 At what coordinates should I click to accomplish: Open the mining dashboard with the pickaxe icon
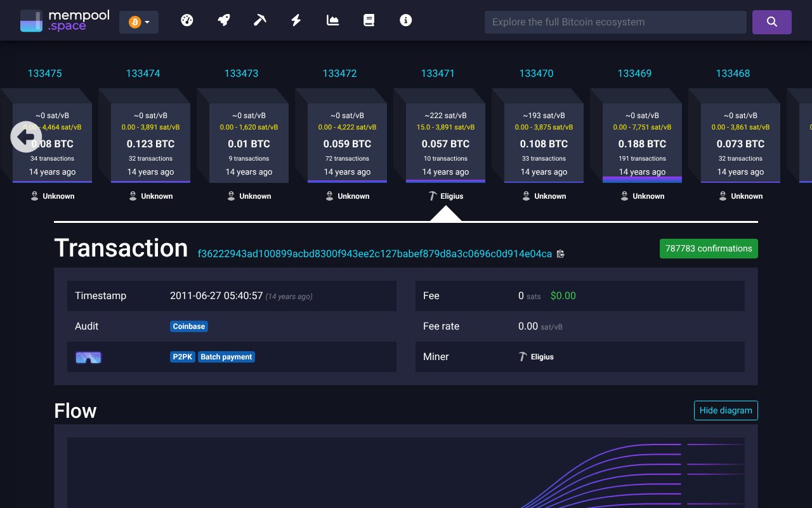click(259, 20)
